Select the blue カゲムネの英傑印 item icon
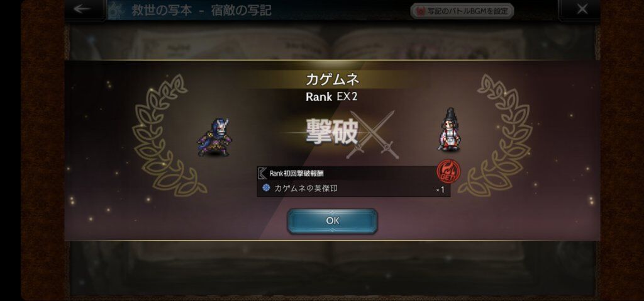 point(266,188)
